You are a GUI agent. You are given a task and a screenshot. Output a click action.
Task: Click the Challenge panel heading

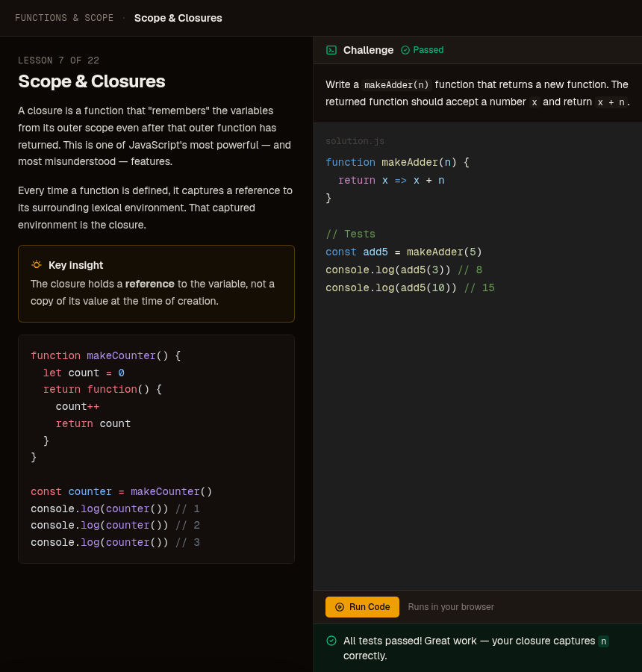[x=368, y=50]
